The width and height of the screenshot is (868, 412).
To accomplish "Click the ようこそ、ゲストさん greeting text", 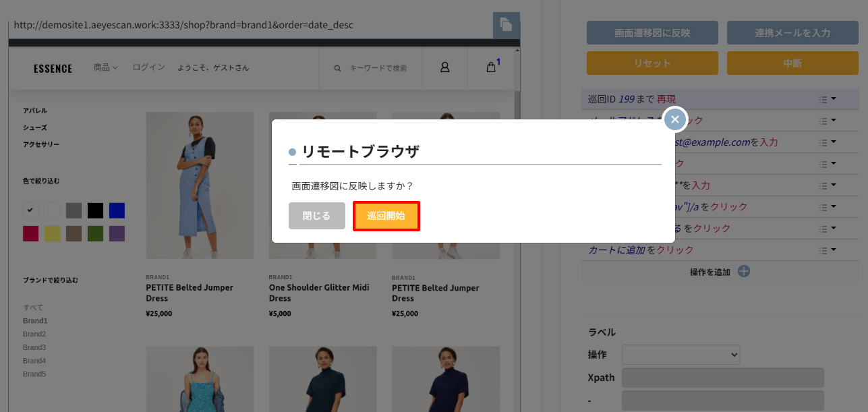I will [213, 67].
